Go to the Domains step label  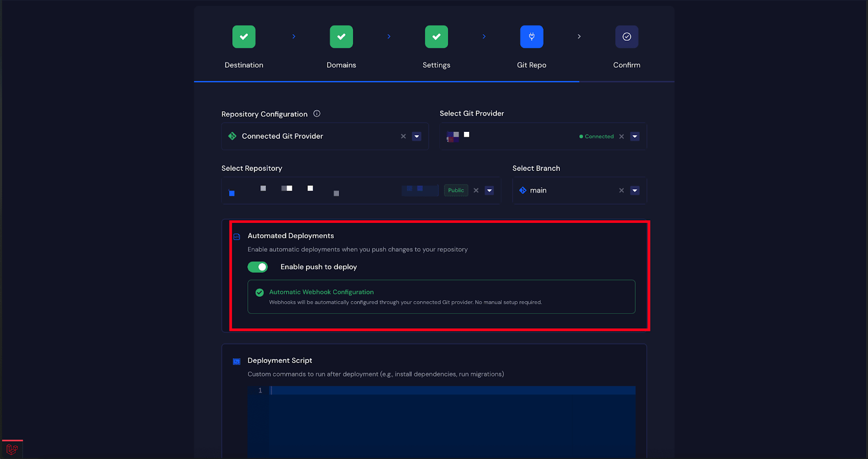[341, 65]
